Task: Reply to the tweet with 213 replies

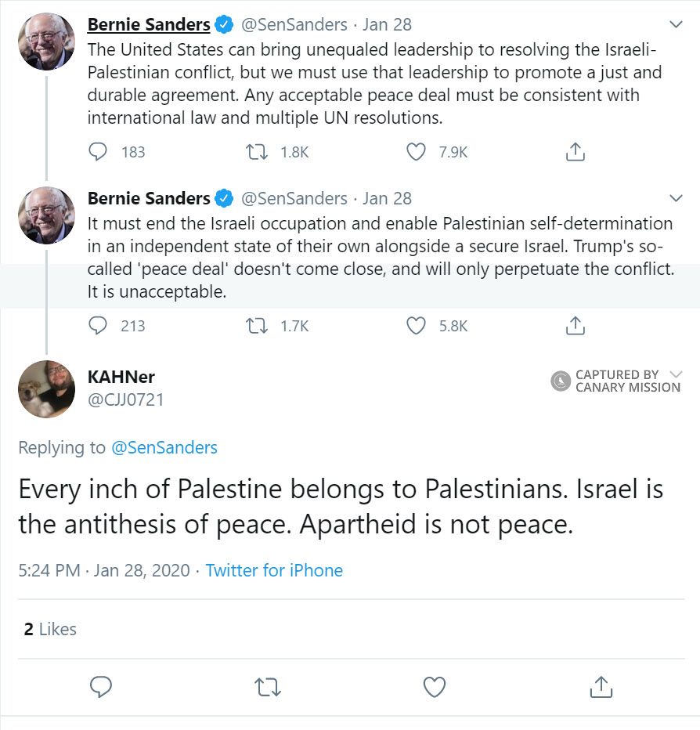Action: point(98,325)
